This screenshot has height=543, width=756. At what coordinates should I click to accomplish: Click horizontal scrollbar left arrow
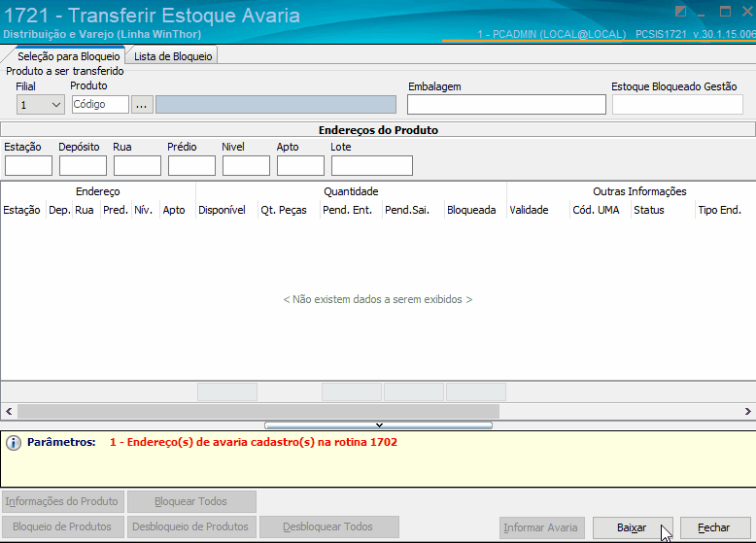coord(9,412)
